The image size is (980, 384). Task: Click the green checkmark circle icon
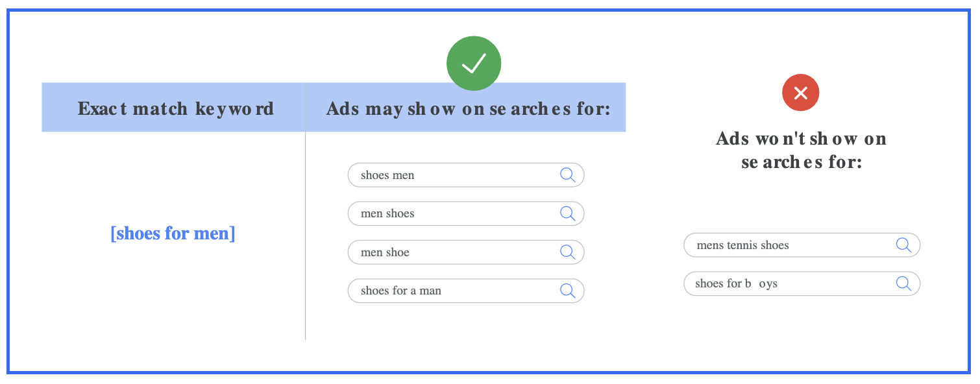474,63
